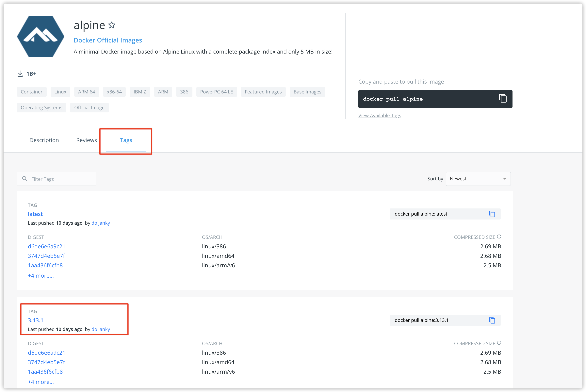
Task: Click the Official Image chip
Action: point(89,107)
